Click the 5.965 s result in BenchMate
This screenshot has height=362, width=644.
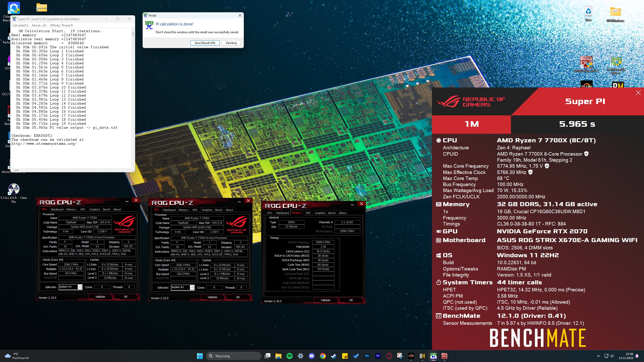pyautogui.click(x=577, y=124)
